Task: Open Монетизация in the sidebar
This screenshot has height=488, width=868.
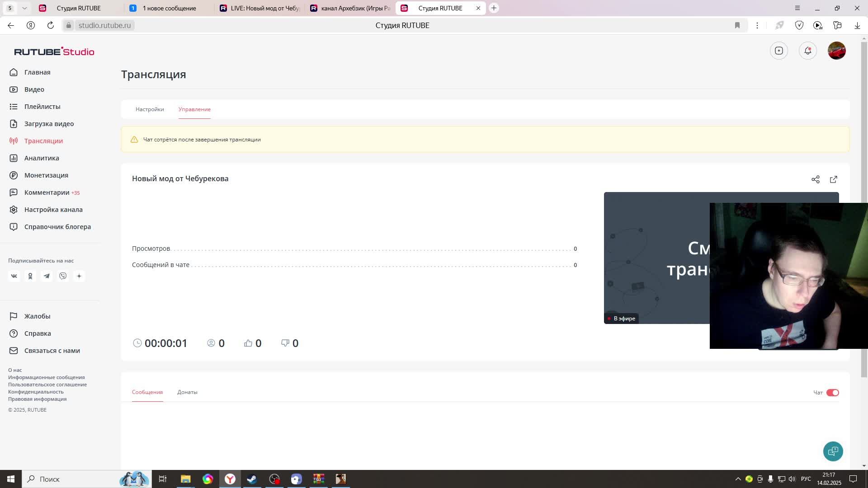Action: click(46, 175)
